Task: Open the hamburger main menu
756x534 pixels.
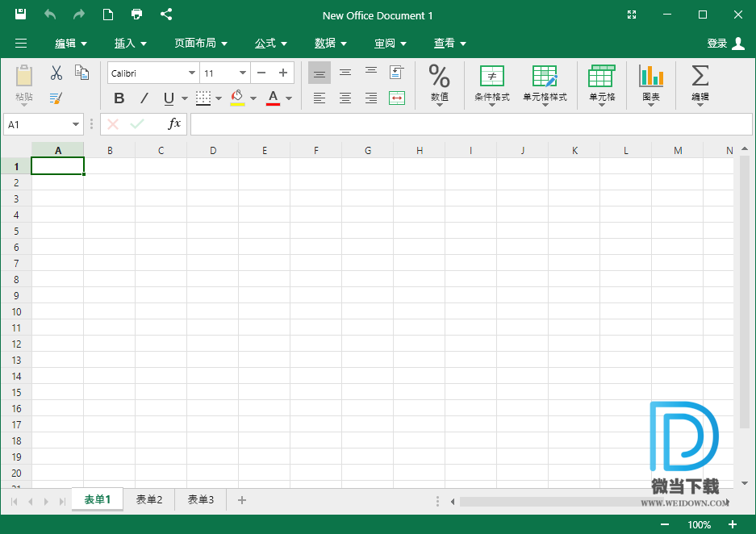Action: (21, 44)
